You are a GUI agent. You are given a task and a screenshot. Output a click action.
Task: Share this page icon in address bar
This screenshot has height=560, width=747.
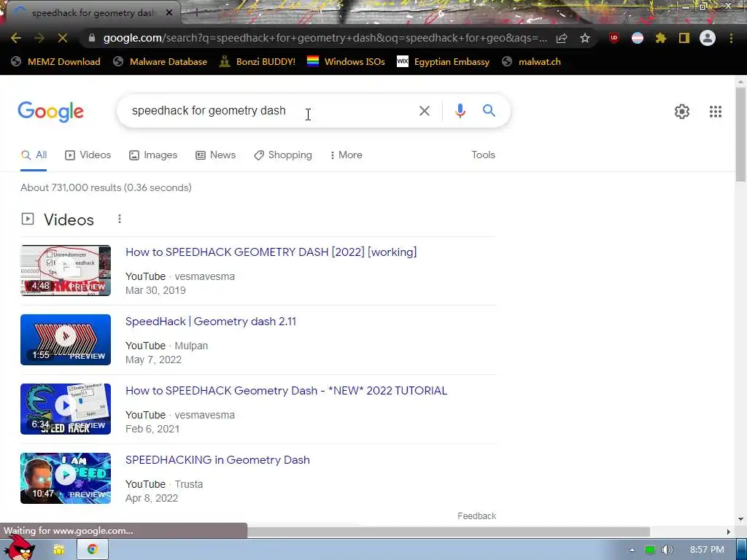coord(562,38)
